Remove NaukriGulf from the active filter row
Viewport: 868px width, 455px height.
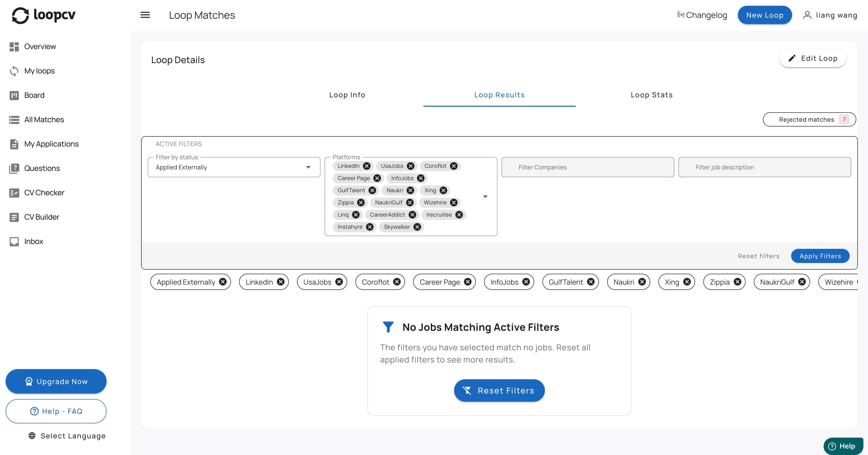802,282
